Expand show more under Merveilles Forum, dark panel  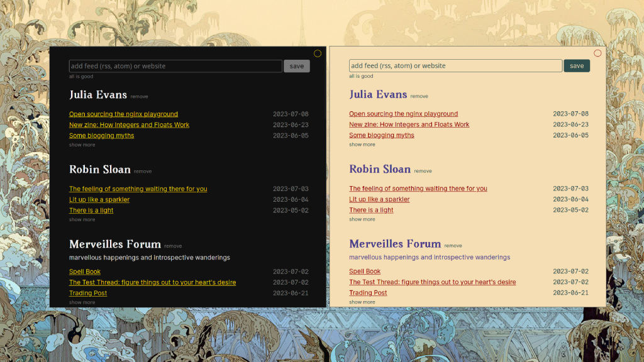click(x=82, y=302)
